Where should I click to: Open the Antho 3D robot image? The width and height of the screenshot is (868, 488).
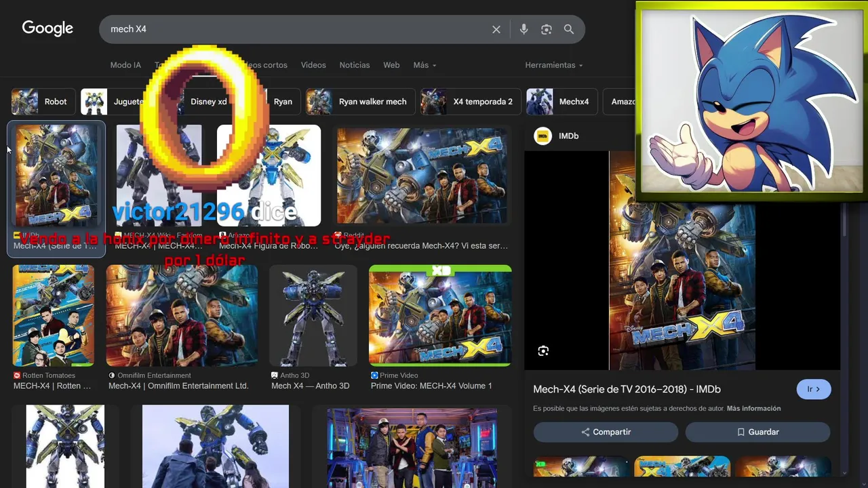pyautogui.click(x=313, y=315)
